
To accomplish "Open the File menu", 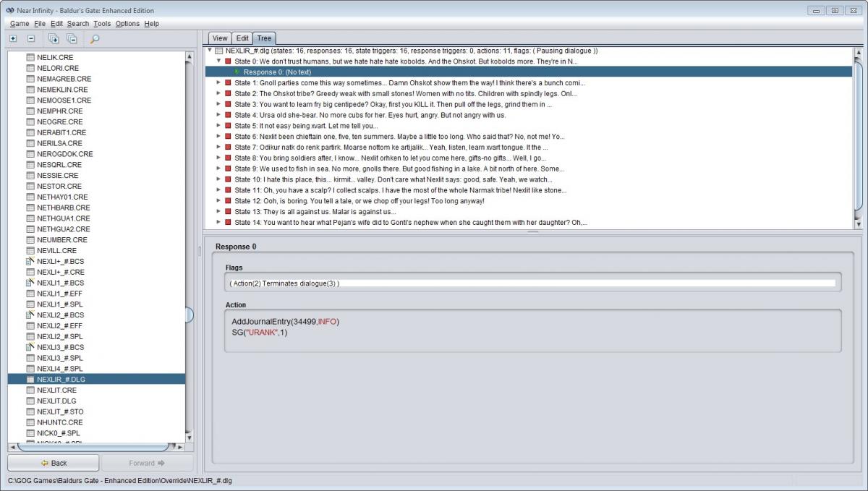I will pos(40,24).
